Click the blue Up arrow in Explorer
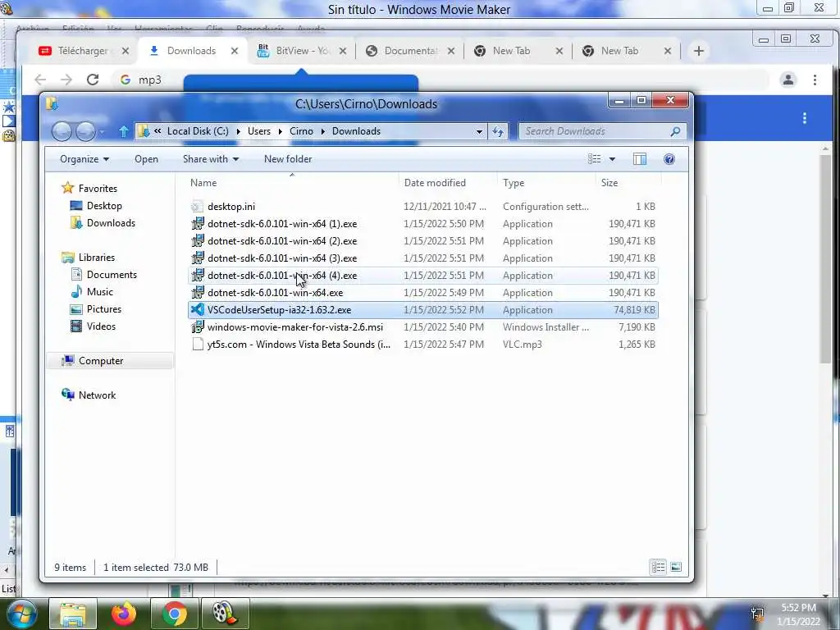This screenshot has height=630, width=840. (x=124, y=131)
